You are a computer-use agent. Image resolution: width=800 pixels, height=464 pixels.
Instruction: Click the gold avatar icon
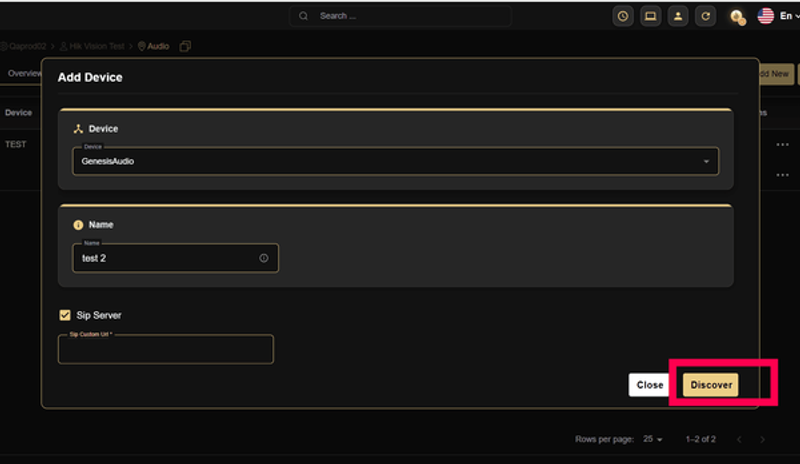(x=737, y=17)
